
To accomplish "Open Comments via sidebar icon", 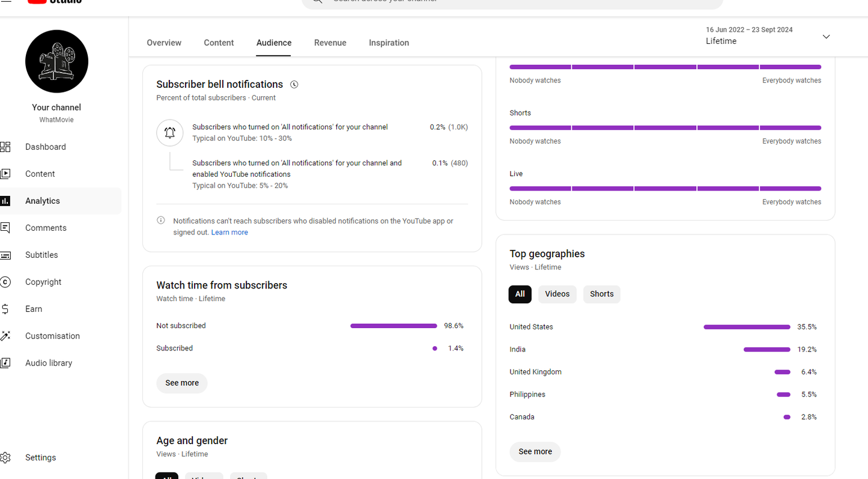I will pyautogui.click(x=5, y=228).
